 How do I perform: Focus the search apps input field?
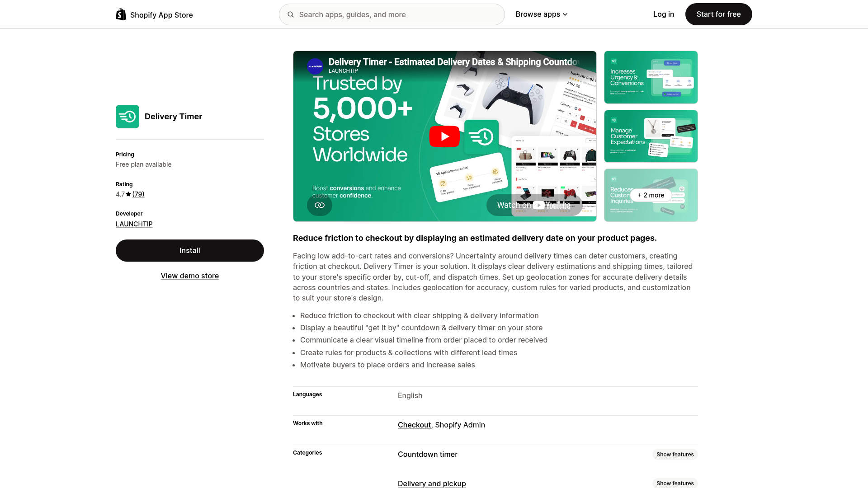[x=392, y=14]
